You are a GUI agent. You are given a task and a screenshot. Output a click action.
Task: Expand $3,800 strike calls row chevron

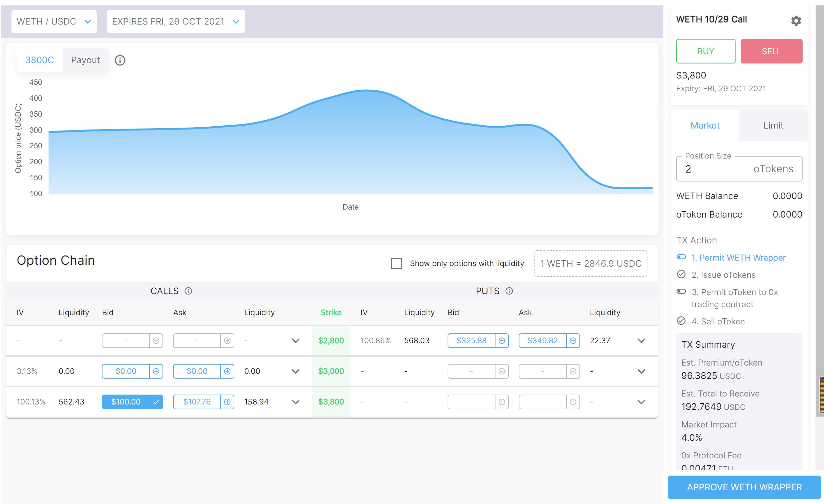coord(295,402)
